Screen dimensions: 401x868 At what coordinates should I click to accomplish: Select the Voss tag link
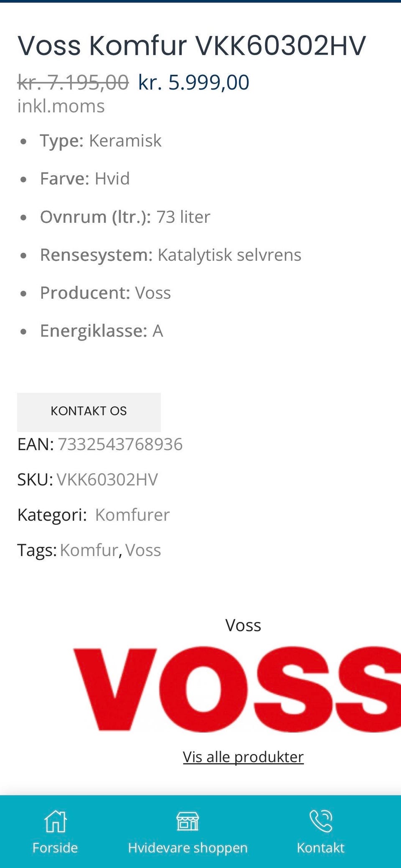pyautogui.click(x=143, y=550)
